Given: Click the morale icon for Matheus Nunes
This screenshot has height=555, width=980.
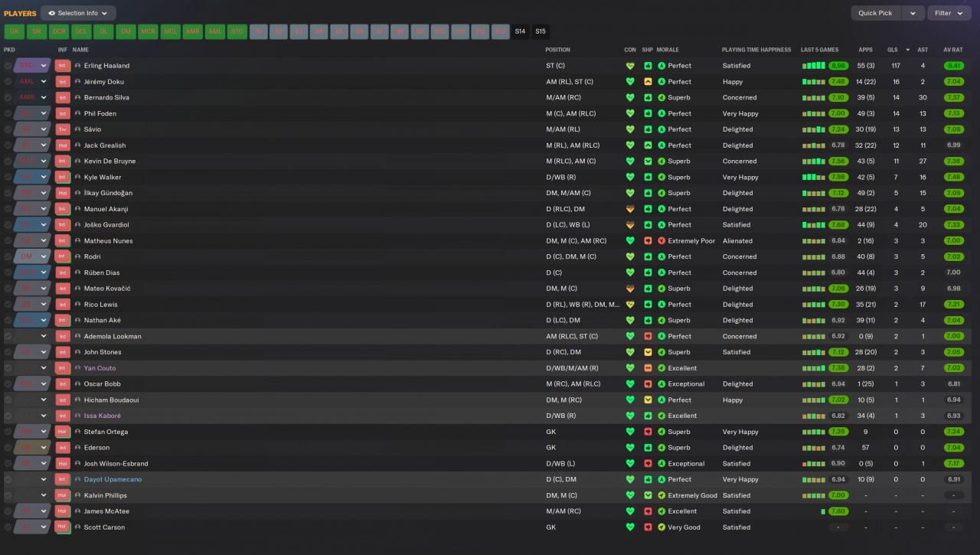Looking at the screenshot, I should click(661, 241).
